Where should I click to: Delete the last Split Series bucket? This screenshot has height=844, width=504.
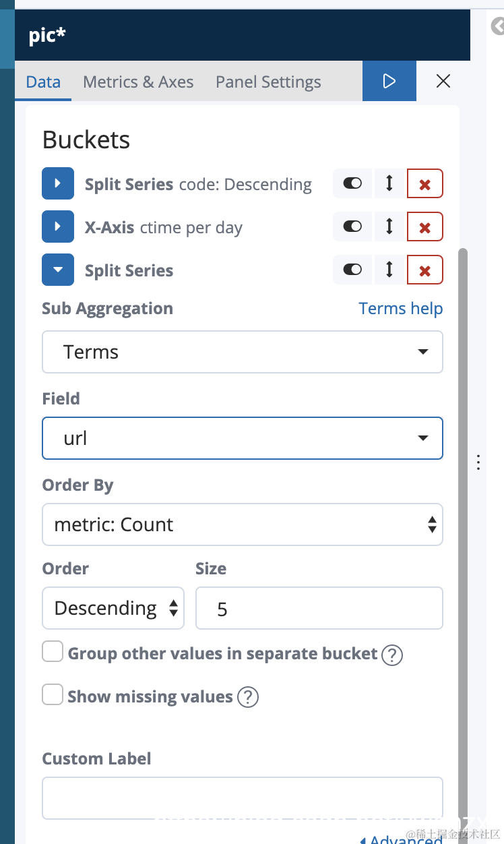coord(425,270)
